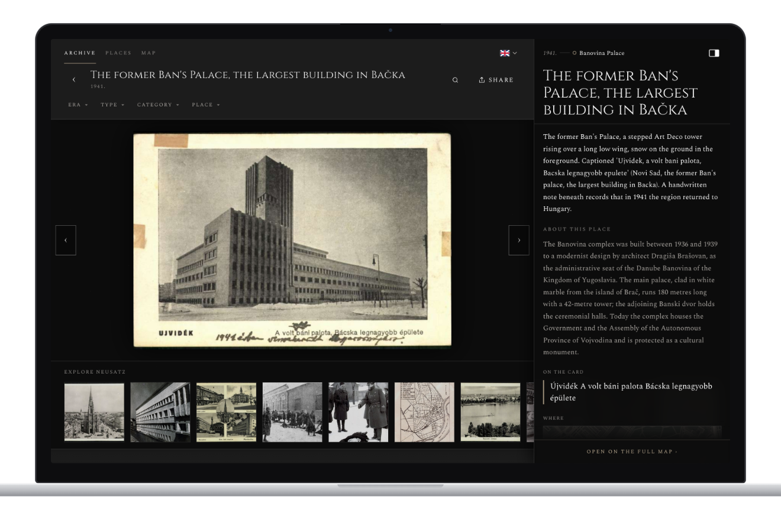Show next image with right carousel arrow
781x532 pixels.
[519, 240]
